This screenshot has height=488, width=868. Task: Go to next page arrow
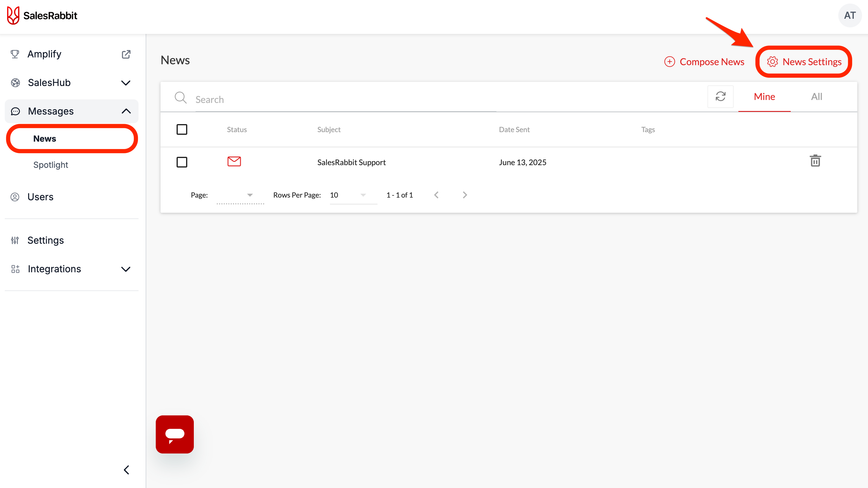coord(465,195)
